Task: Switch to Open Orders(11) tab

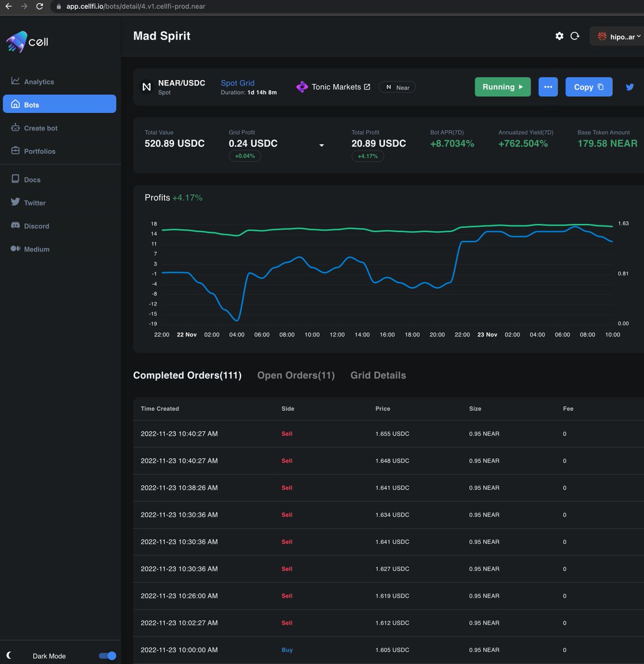Action: point(296,375)
